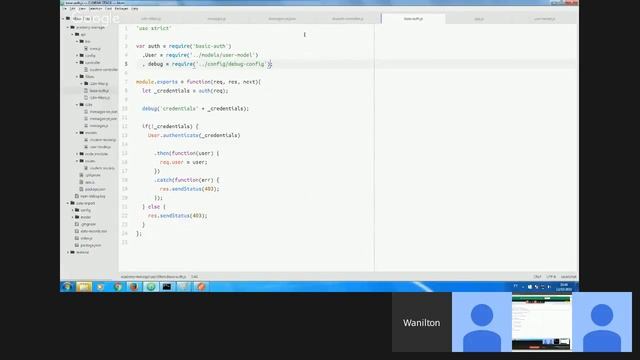Click the JavaScript grammar selector

coord(568,277)
